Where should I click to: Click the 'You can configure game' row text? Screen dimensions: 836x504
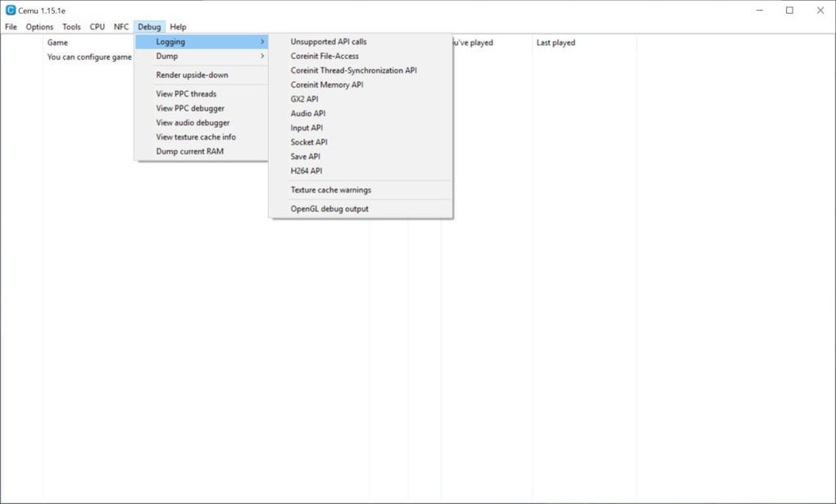(89, 57)
